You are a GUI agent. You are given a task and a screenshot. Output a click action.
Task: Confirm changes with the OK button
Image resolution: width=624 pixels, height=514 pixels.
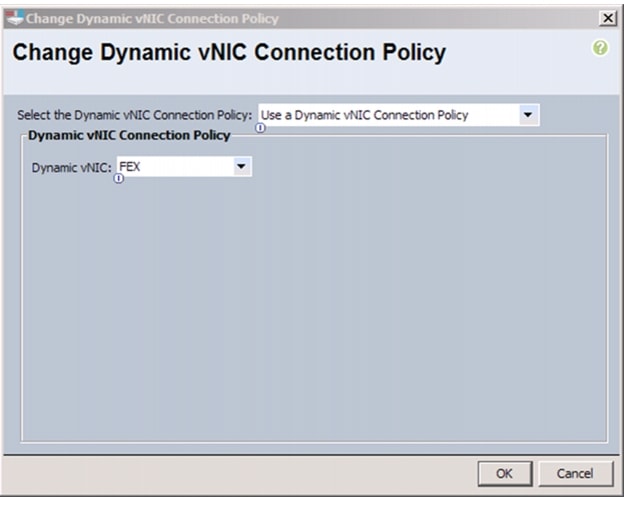[x=504, y=473]
